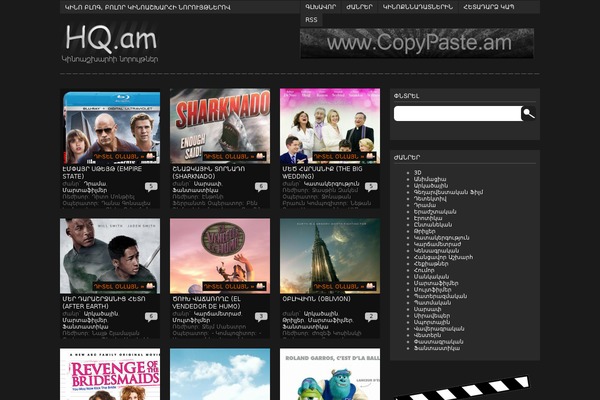
Task: Select the Մանկական genre
Action: [432, 277]
